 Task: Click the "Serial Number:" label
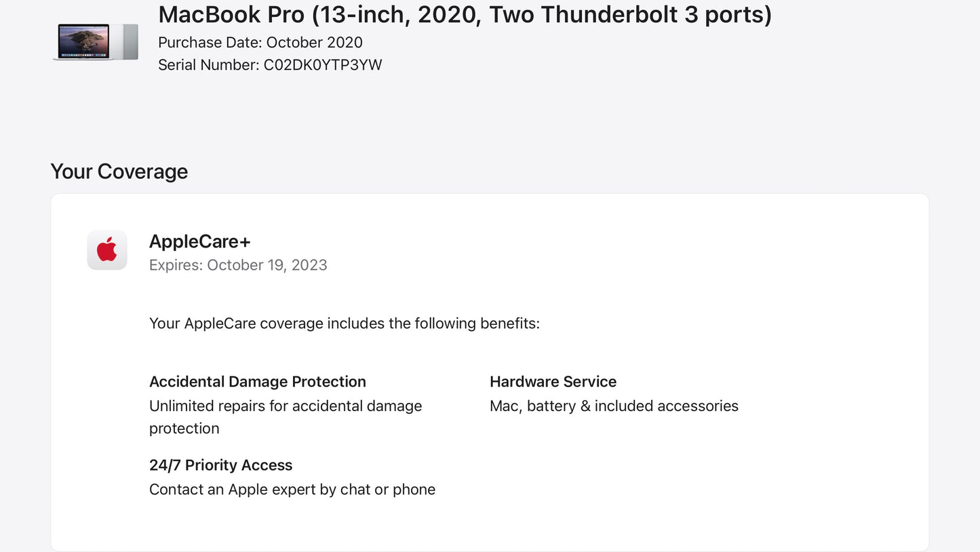pos(208,65)
